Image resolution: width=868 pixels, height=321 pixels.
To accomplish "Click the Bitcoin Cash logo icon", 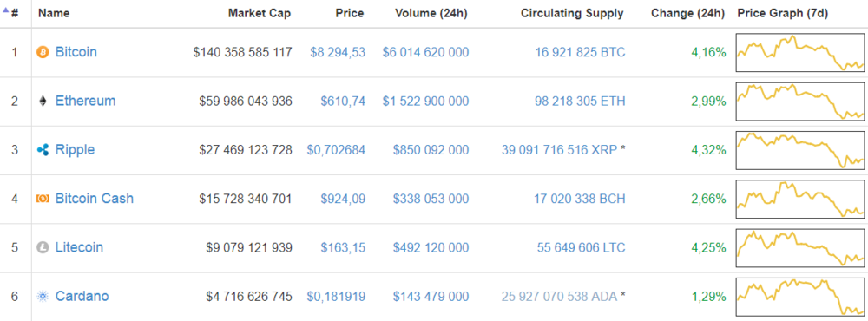I will 43,198.
